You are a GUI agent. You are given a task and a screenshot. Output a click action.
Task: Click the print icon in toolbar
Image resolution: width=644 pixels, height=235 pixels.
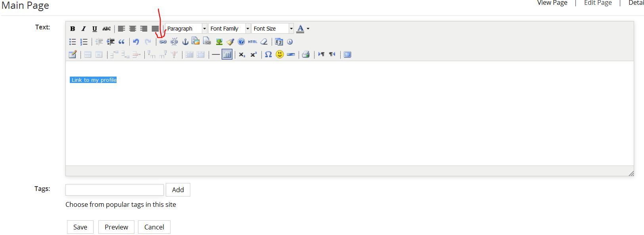306,54
